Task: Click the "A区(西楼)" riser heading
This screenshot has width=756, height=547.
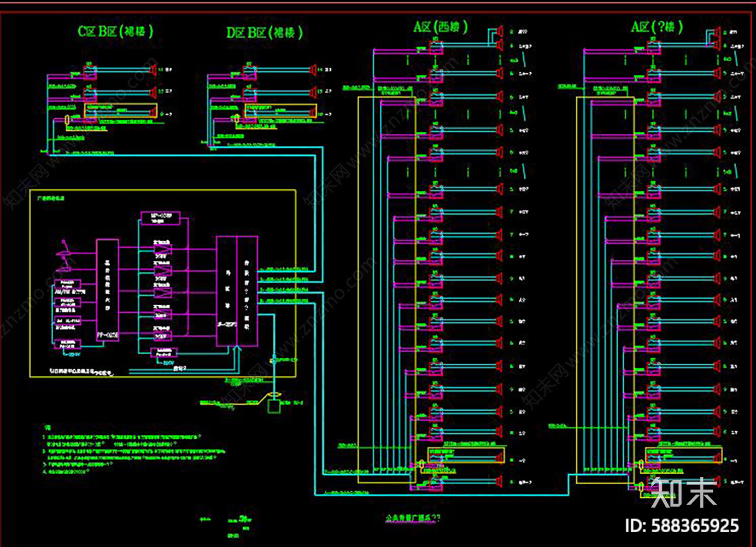Action: point(441,27)
